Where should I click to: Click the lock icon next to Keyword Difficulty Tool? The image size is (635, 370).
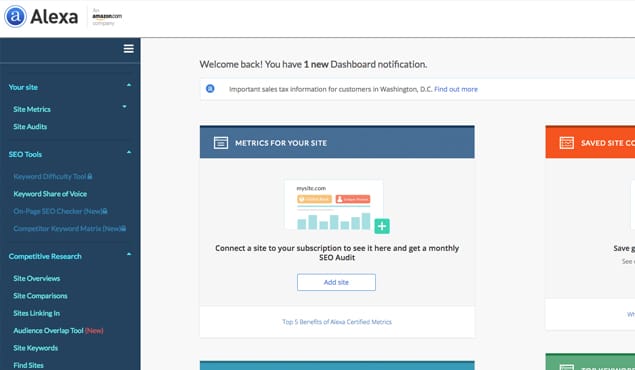click(90, 176)
